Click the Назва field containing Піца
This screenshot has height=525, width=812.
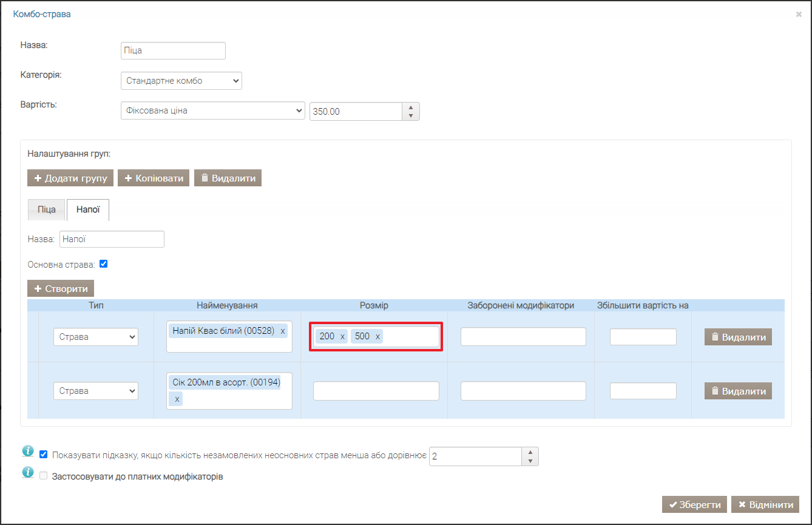click(173, 50)
